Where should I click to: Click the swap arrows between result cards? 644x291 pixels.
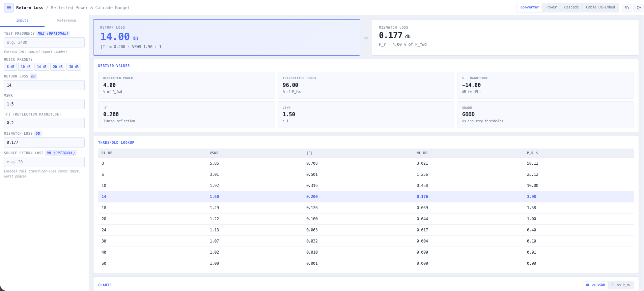pos(366,38)
